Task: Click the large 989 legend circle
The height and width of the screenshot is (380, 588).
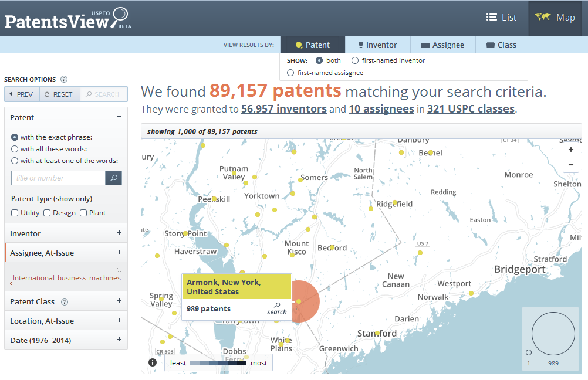Action: click(553, 334)
